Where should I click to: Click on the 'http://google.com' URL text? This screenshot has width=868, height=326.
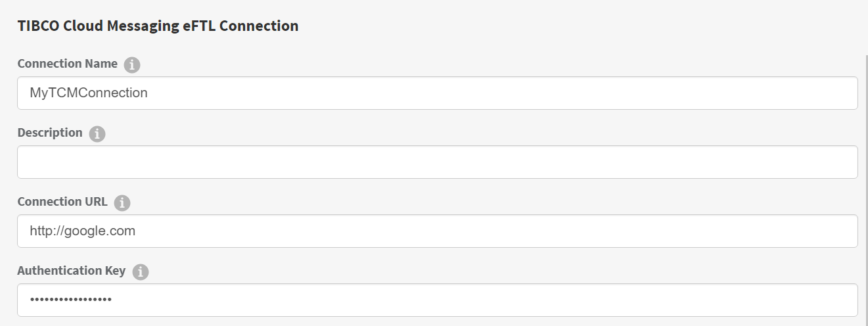(82, 231)
